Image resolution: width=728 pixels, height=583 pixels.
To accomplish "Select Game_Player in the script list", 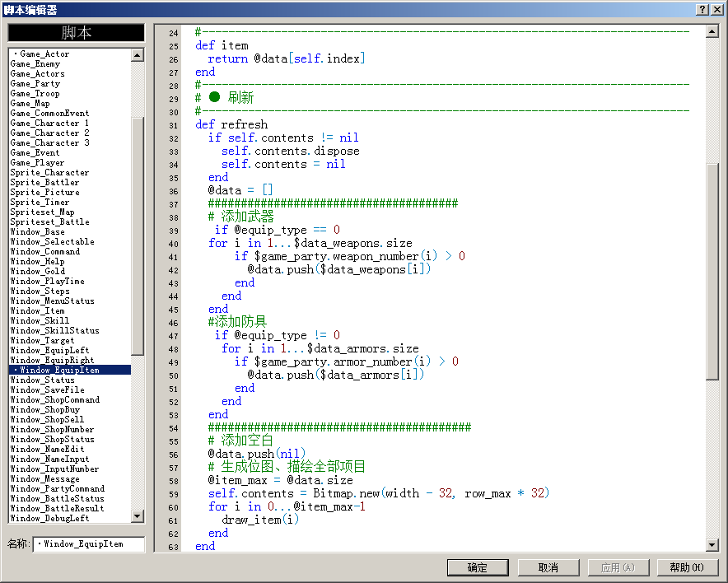I will coord(70,163).
